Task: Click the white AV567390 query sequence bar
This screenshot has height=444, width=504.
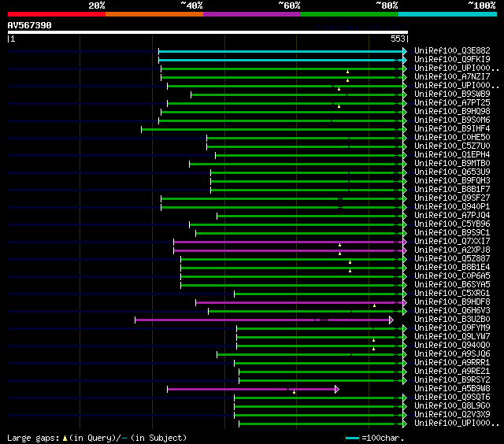Action: (x=208, y=32)
